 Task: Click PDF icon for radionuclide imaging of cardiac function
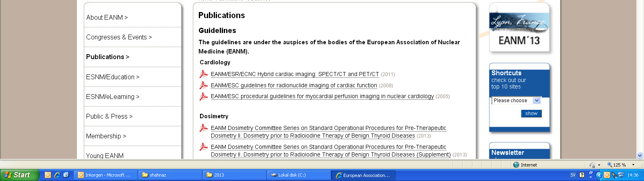[x=204, y=85]
